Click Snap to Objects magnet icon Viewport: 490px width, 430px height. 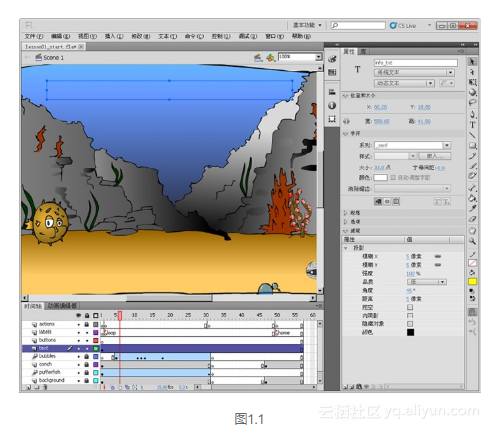(x=472, y=312)
